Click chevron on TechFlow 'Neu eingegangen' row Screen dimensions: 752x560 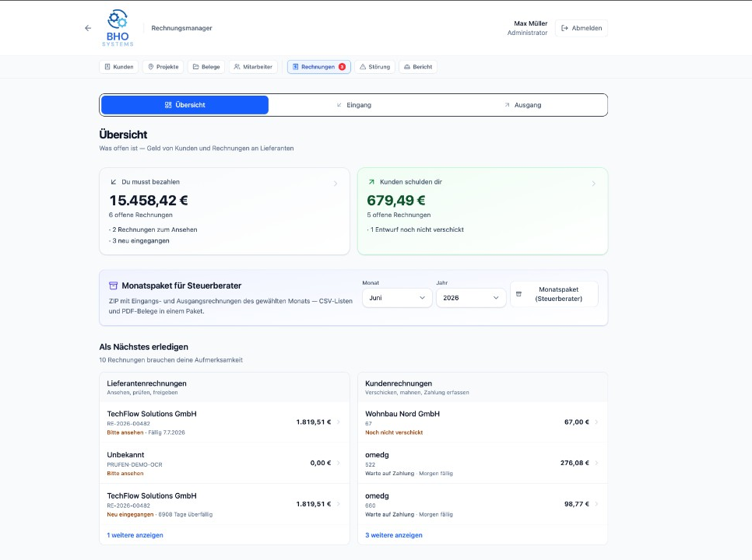pos(339,504)
